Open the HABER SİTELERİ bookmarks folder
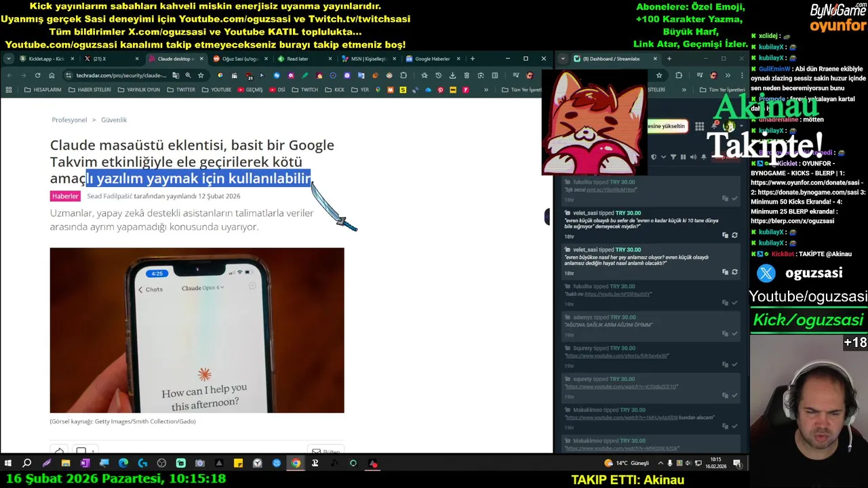 tap(90, 89)
